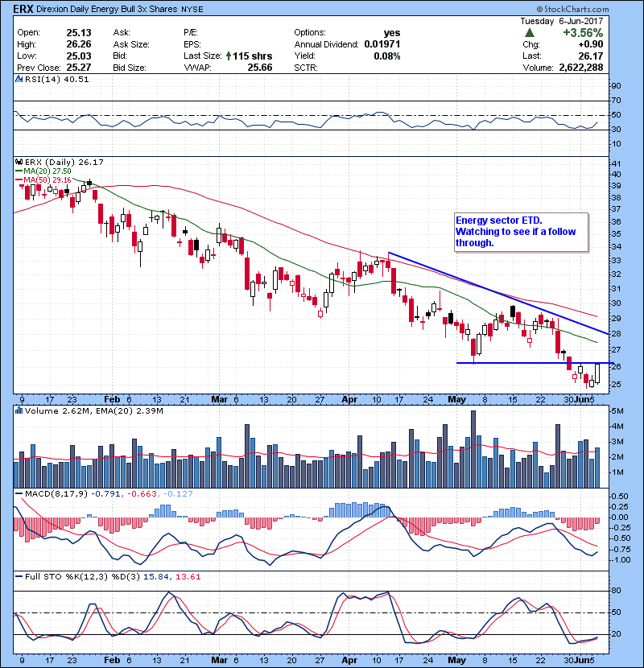Click the Yield value 0.08%
The height and width of the screenshot is (668, 644).
coord(387,56)
